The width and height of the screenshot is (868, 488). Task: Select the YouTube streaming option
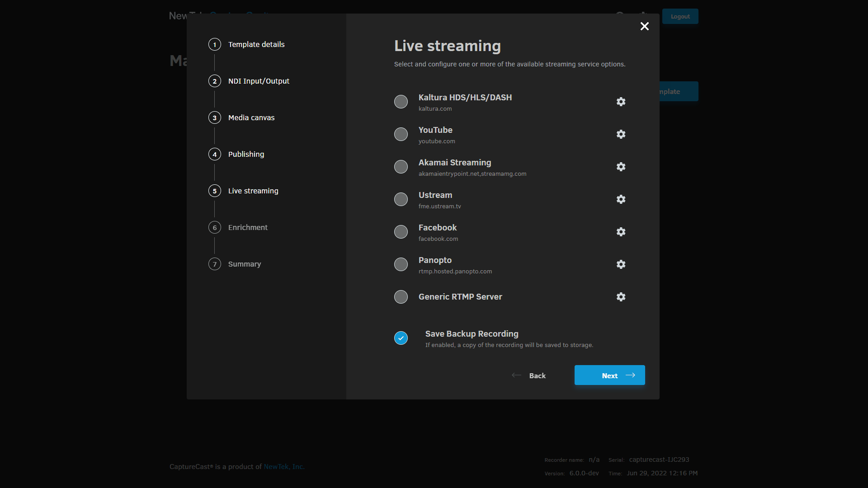[x=401, y=134]
